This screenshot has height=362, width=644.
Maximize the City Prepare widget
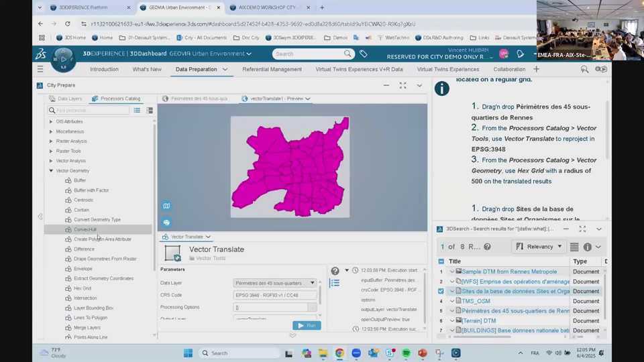tap(403, 85)
